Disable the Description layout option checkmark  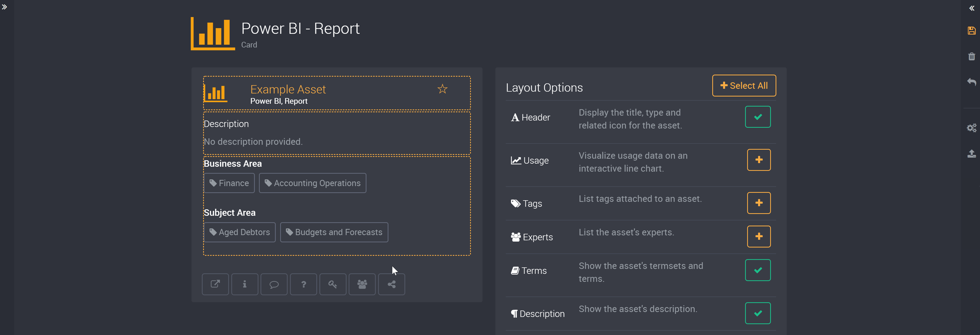click(x=758, y=313)
